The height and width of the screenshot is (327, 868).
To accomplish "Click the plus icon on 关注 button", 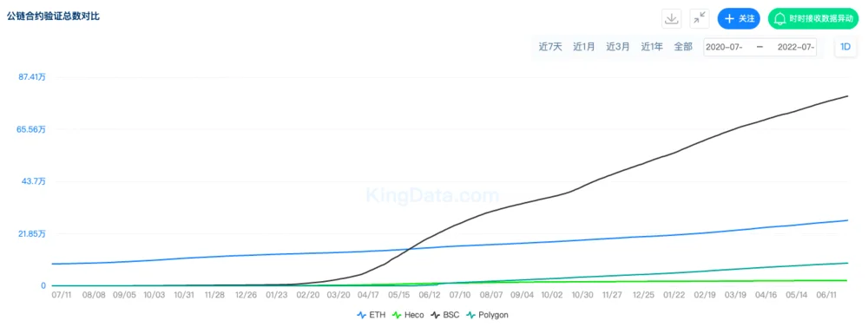I will click(x=730, y=19).
